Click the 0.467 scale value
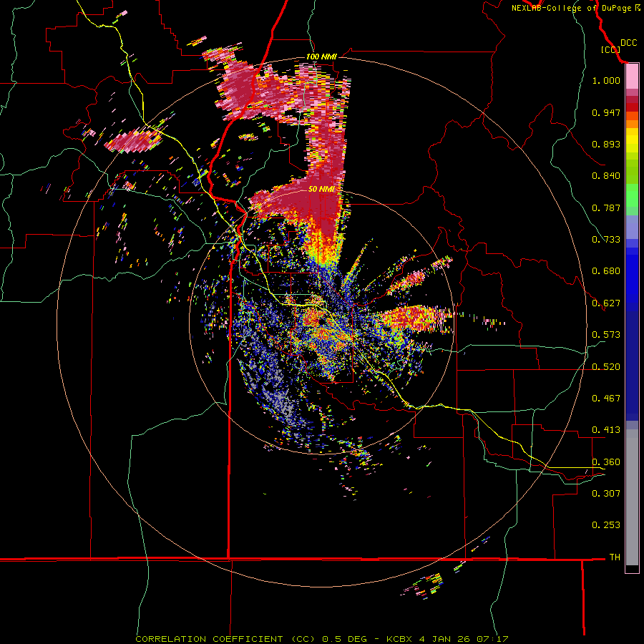This screenshot has height=644, width=644. coord(606,399)
